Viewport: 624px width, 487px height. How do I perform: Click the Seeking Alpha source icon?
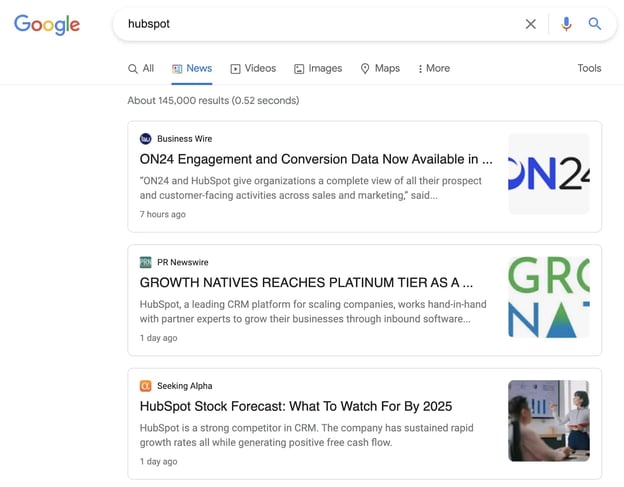[146, 385]
